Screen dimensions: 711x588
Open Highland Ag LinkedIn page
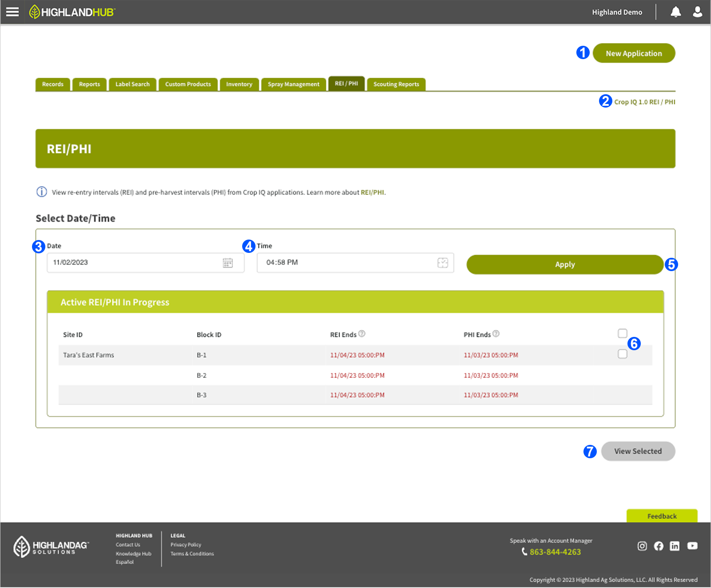pos(675,546)
